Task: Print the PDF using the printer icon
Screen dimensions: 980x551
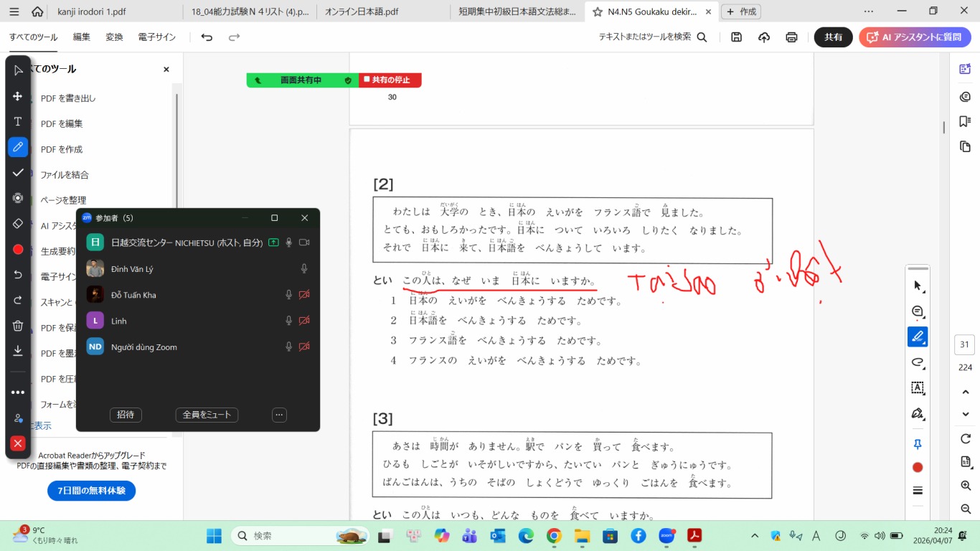Action: coord(791,37)
